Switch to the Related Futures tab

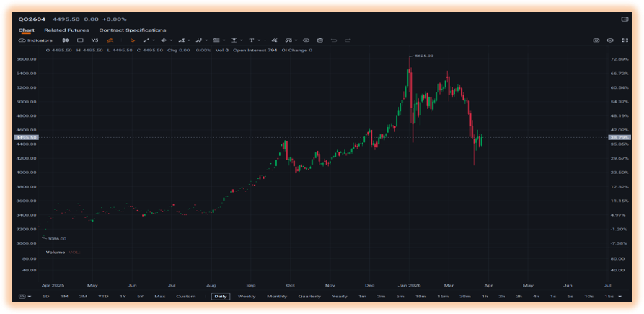66,30
